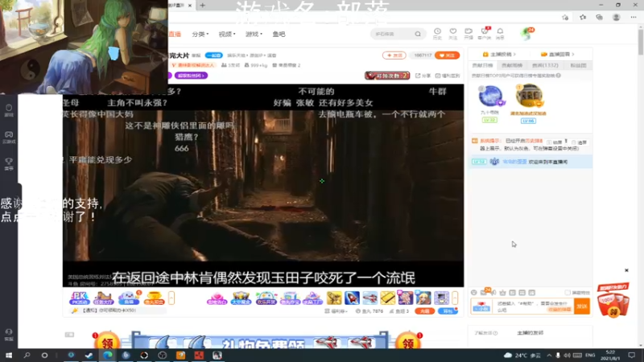Click the user avatar with 24 badge

tap(526, 34)
